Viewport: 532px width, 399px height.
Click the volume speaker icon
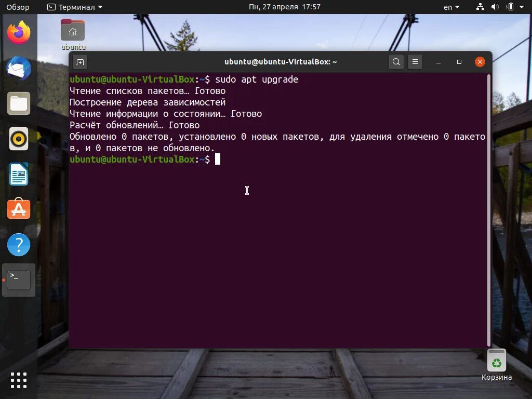click(x=495, y=7)
